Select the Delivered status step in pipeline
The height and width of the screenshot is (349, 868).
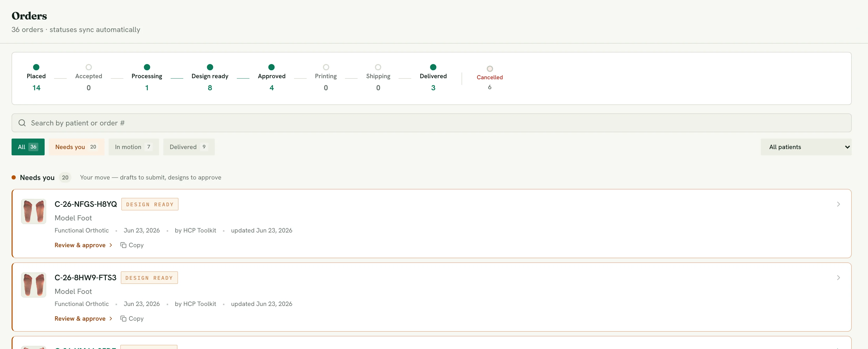point(433,77)
